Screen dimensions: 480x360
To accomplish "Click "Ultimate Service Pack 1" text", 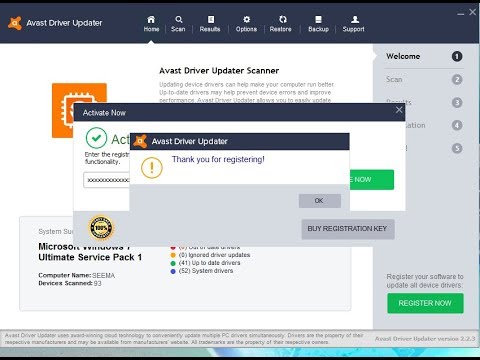I will [x=90, y=257].
